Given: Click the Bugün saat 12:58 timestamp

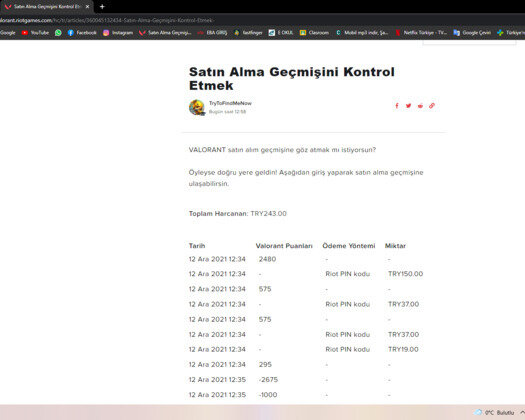Looking at the screenshot, I should 227,112.
